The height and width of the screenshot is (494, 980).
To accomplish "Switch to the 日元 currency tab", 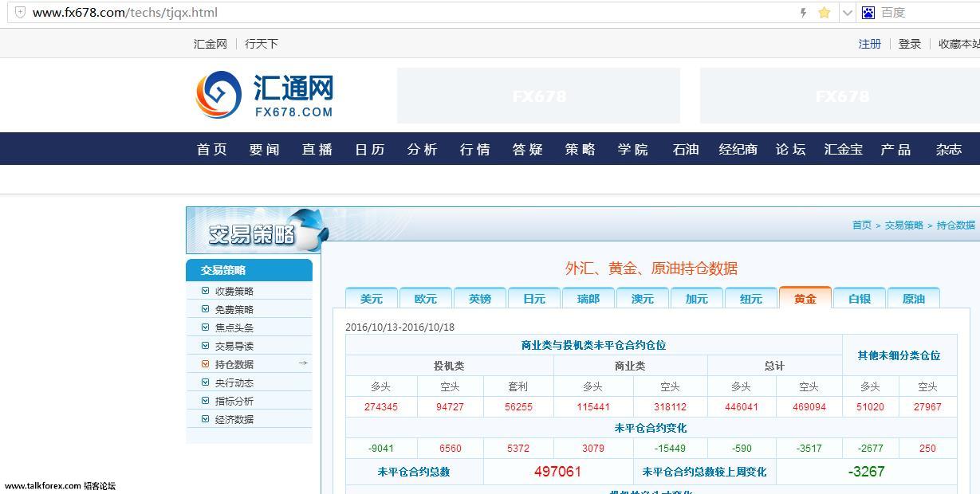I will point(533,297).
